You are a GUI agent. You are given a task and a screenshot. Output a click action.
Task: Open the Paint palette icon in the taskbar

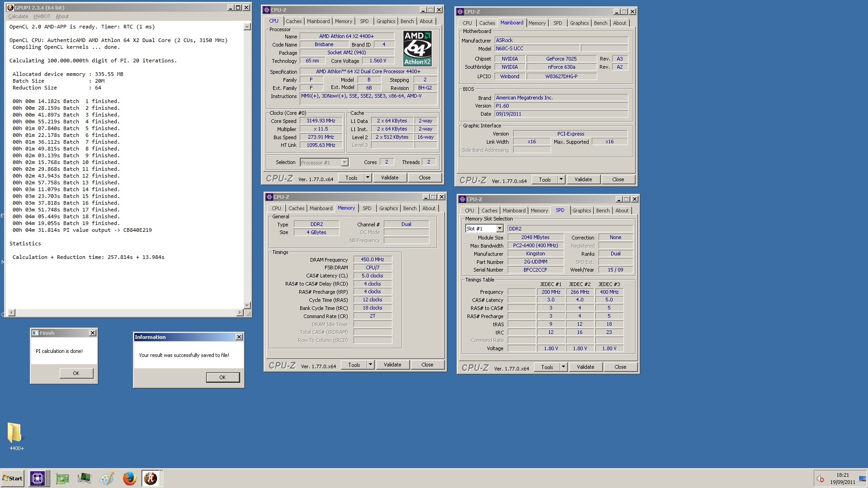point(107,478)
